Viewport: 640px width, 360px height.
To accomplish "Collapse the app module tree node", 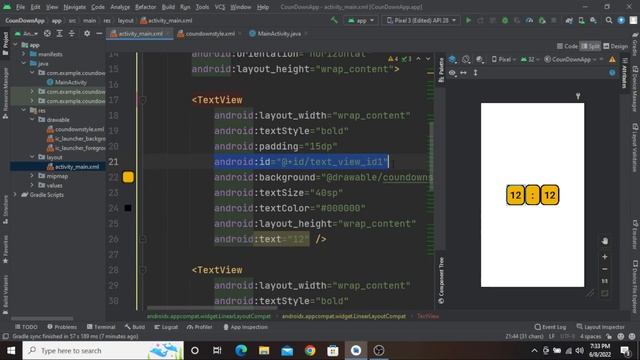I will coord(16,45).
